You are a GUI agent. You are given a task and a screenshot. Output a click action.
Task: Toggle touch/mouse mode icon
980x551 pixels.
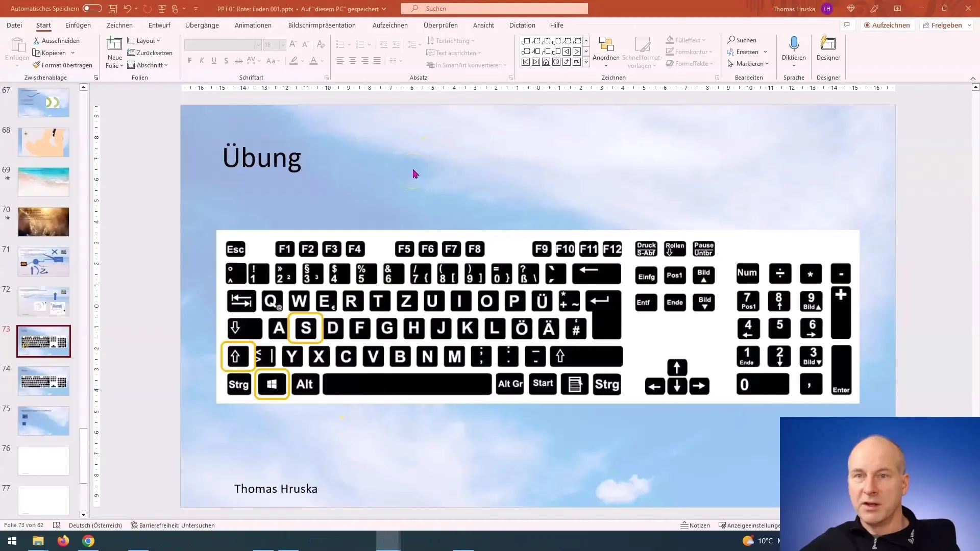point(175,9)
